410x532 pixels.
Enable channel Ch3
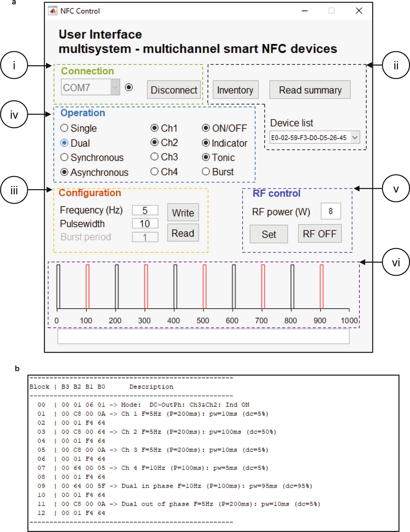[155, 157]
